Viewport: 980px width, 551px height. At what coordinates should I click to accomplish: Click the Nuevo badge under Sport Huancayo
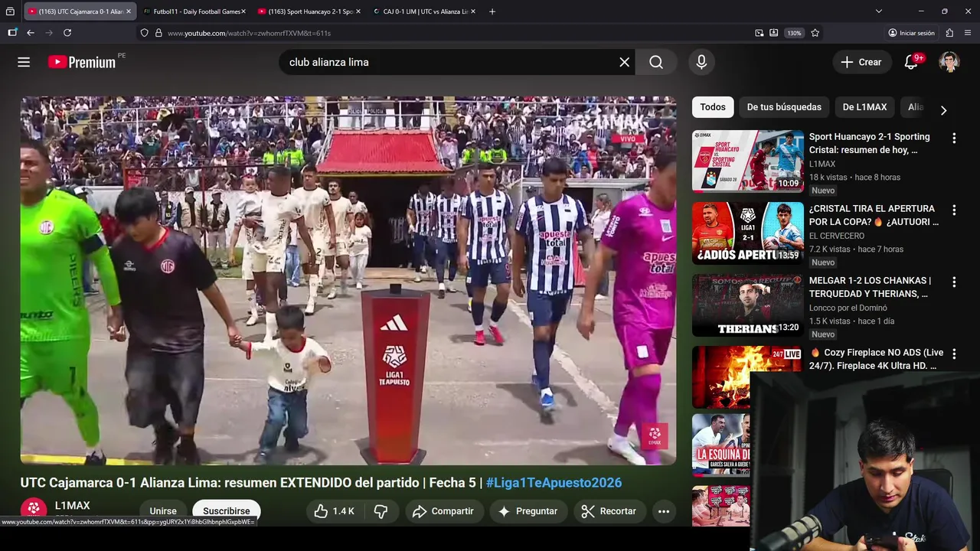tap(823, 191)
